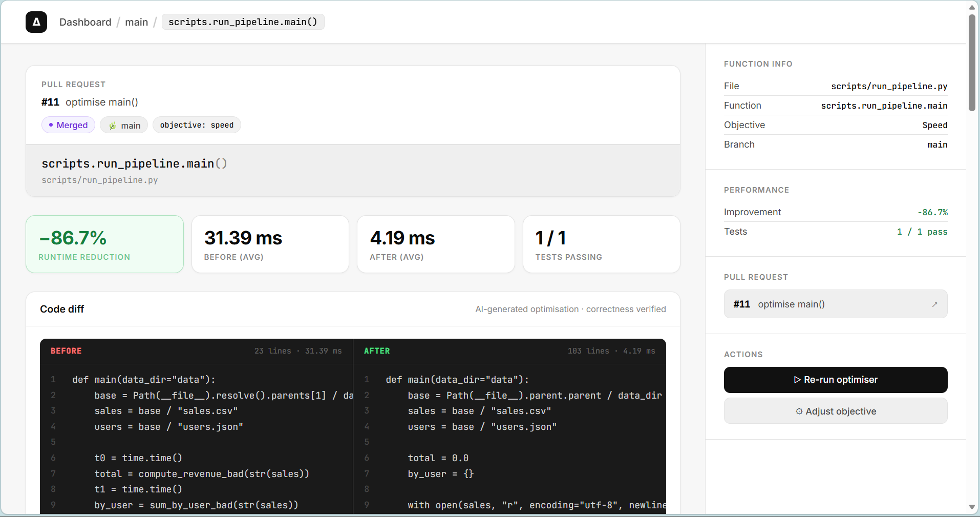
Task: Click the app logo icon in the header
Action: [x=36, y=22]
